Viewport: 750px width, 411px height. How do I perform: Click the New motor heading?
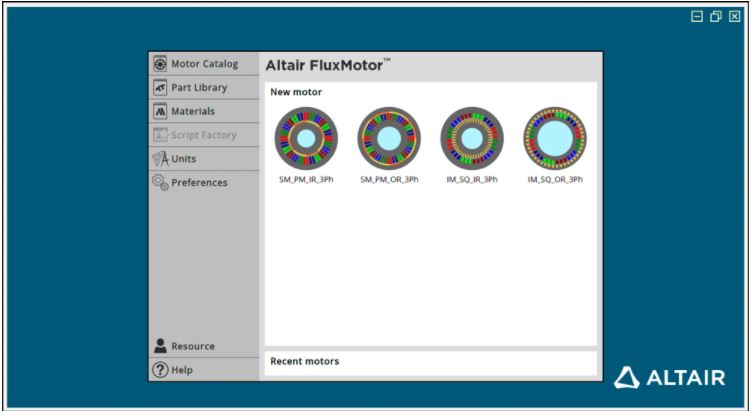296,92
